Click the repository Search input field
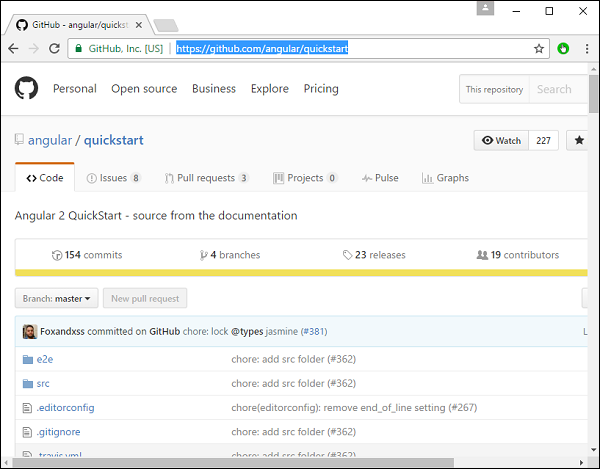Viewport: 600px width, 469px height. tap(559, 89)
